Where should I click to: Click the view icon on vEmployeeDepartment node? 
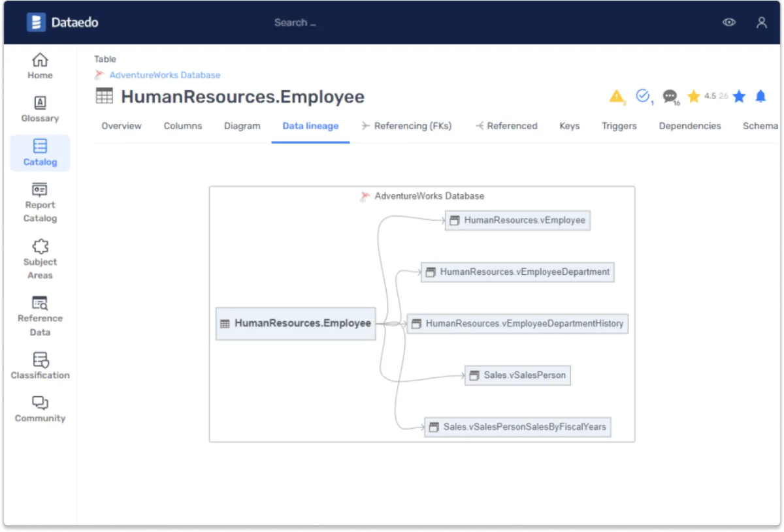click(431, 272)
